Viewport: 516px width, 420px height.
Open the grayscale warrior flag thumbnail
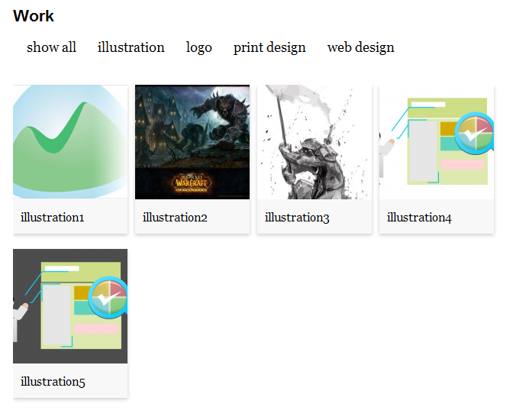point(314,142)
